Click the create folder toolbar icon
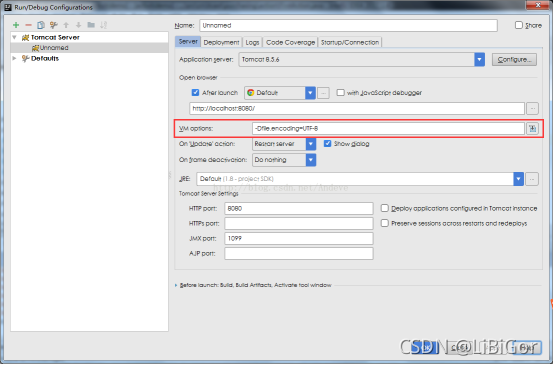Image resolution: width=553 pixels, height=365 pixels. tap(91, 25)
